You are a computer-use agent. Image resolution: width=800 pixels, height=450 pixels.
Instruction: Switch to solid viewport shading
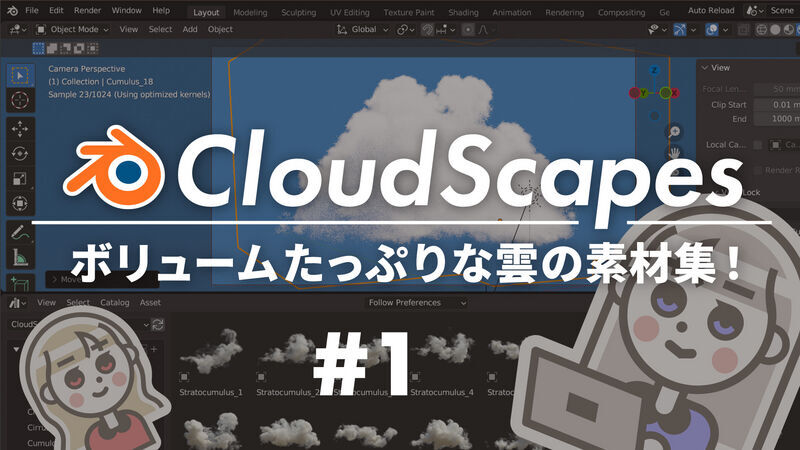pos(775,30)
